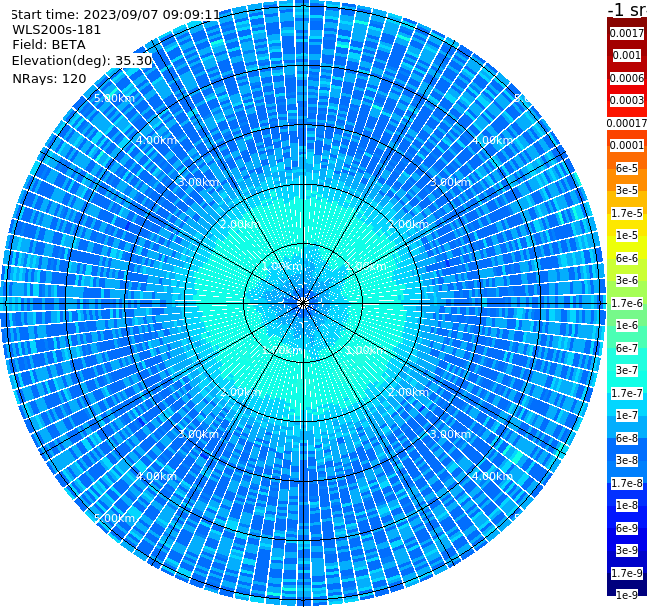Click the "Field: BETA" label
The width and height of the screenshot is (647, 607).
pos(49,45)
